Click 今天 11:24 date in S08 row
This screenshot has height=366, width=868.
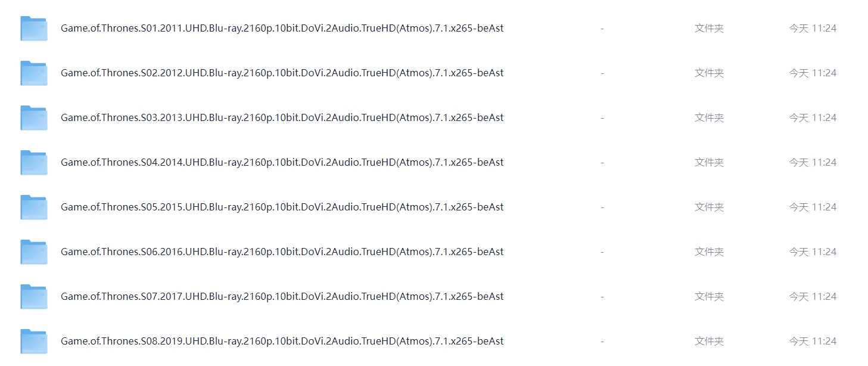click(x=813, y=341)
